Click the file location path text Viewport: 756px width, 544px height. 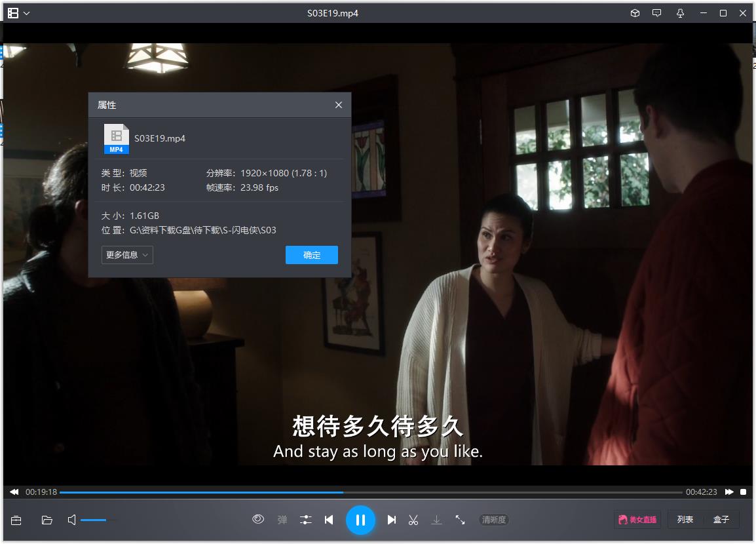coord(202,230)
